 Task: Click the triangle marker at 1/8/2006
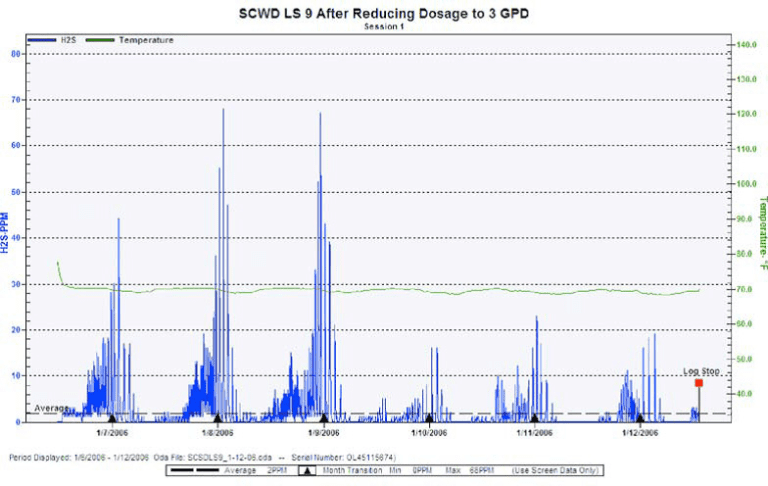coord(217,418)
